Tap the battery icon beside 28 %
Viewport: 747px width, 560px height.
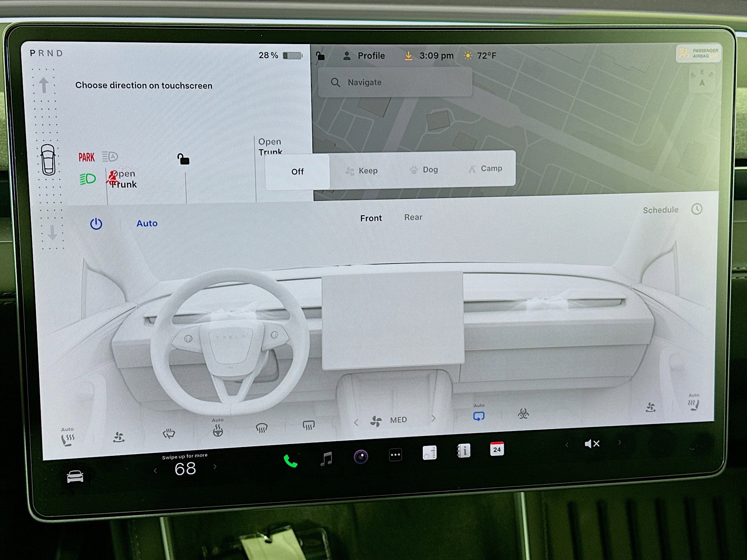click(x=293, y=56)
